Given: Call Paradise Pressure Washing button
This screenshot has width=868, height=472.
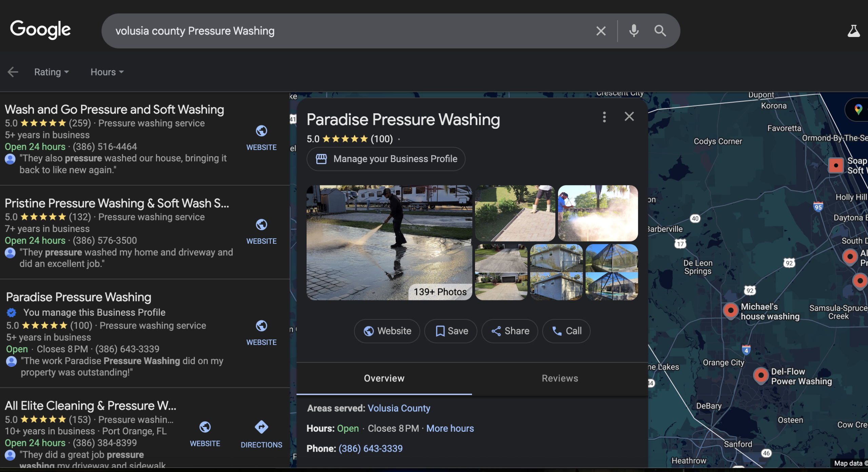Looking at the screenshot, I should pyautogui.click(x=566, y=331).
